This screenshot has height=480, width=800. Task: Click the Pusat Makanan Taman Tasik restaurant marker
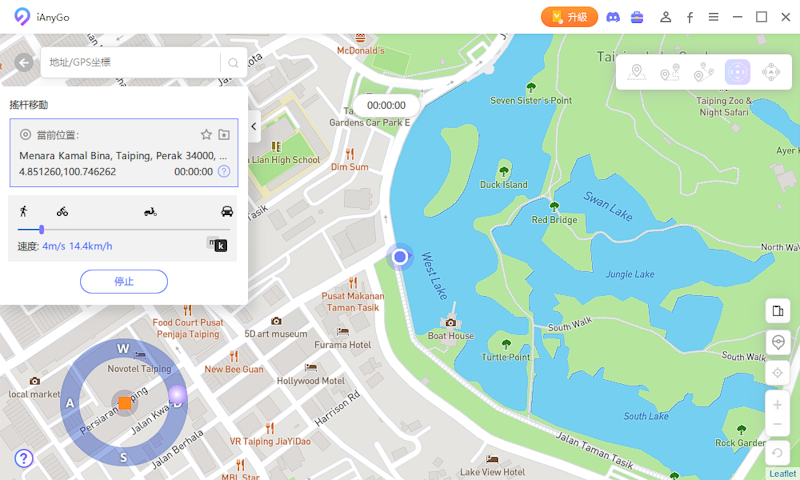tap(353, 283)
